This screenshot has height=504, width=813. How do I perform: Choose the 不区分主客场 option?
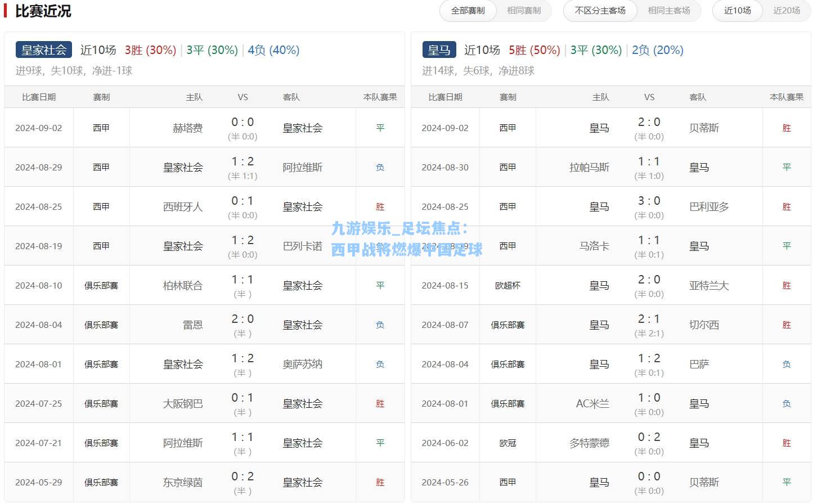(x=600, y=11)
